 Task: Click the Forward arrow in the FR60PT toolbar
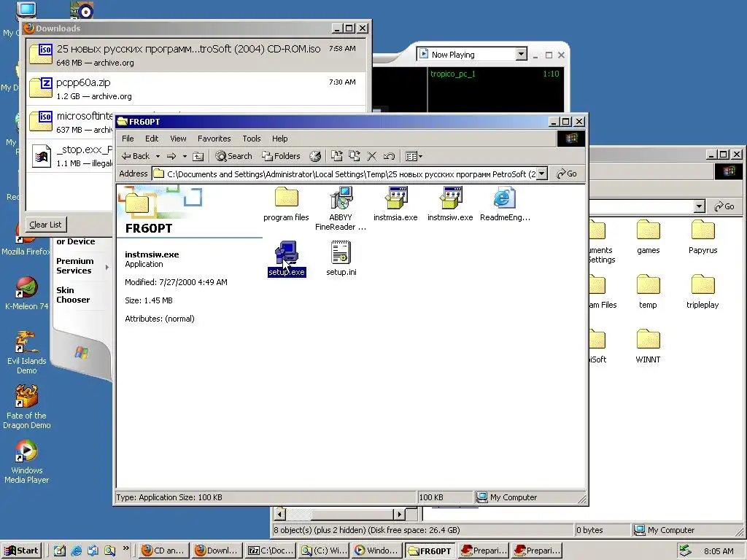click(171, 156)
